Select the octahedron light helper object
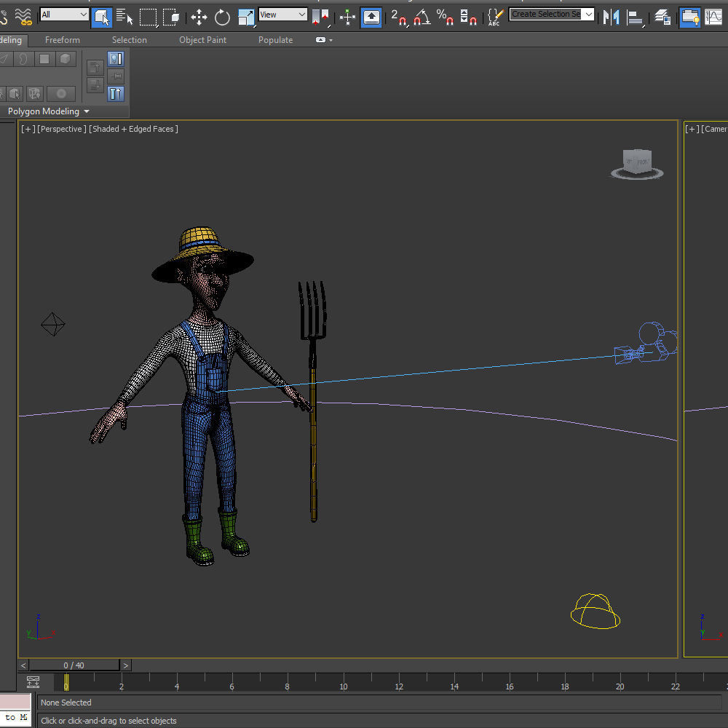728x728 pixels. [x=52, y=324]
